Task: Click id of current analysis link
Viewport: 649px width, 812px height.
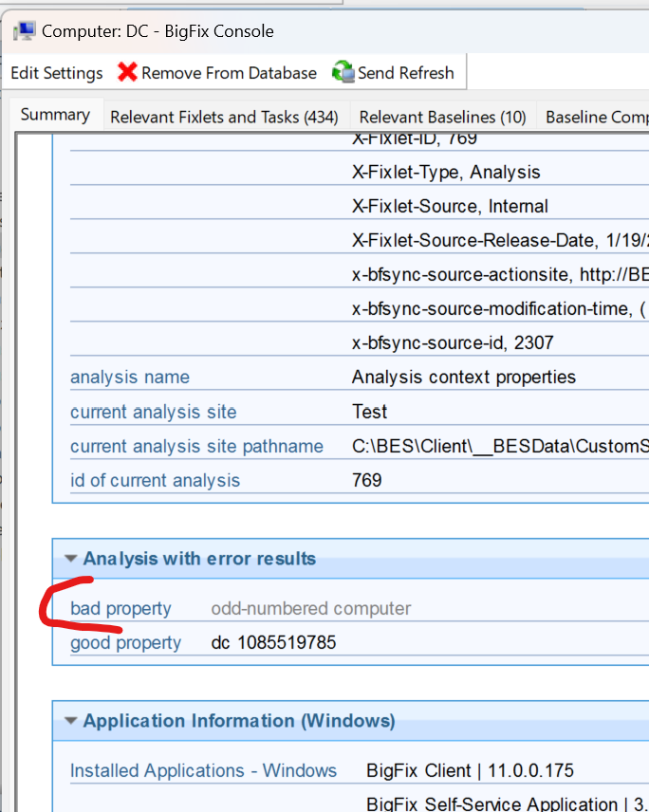Action: tap(155, 480)
